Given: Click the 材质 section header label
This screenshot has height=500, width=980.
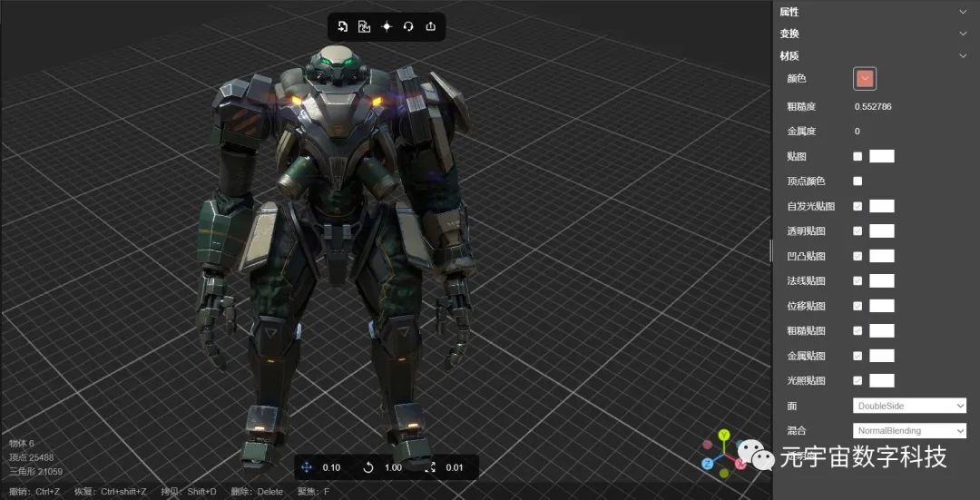Looking at the screenshot, I should coord(789,55).
